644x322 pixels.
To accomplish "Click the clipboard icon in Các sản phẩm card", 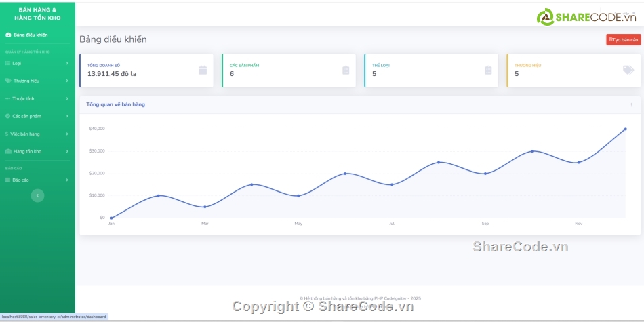I will 346,70.
